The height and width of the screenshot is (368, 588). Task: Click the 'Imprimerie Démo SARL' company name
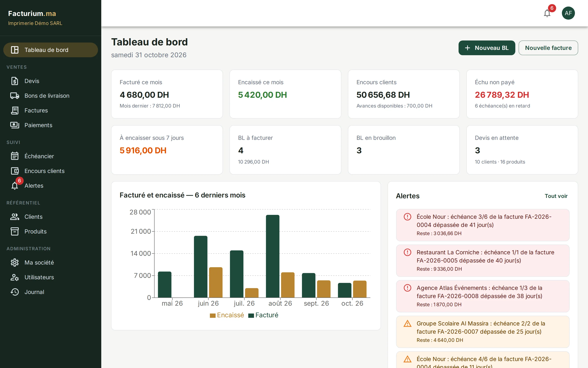[35, 23]
